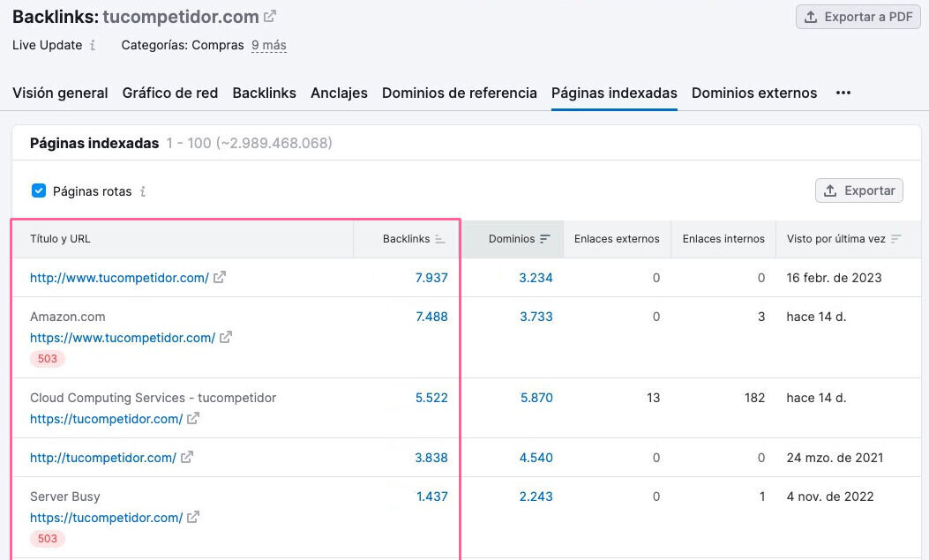Screen dimensions: 929x560
Task: Click the Exportar button above the table
Action: pos(859,190)
